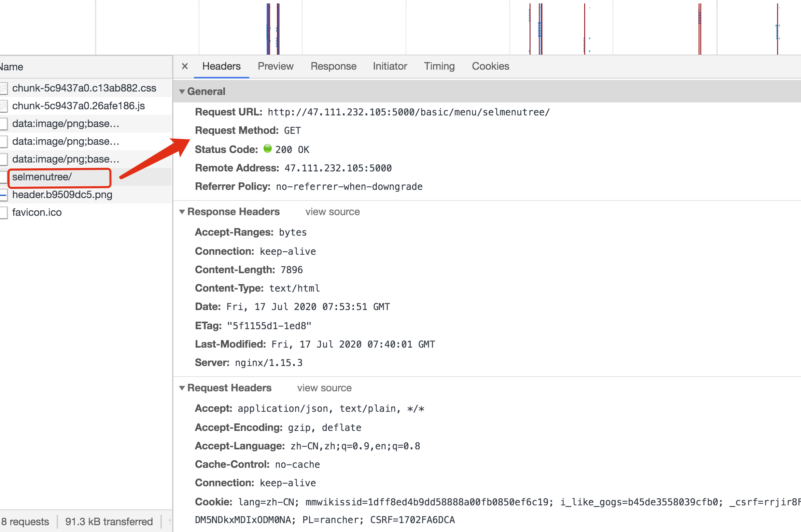The width and height of the screenshot is (801, 532).
Task: Collapse the Request Headers section
Action: (x=182, y=388)
